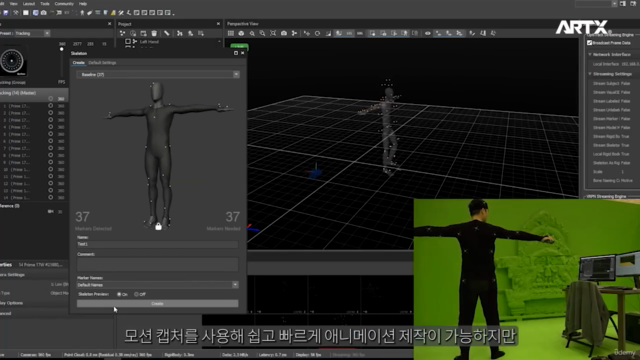
Task: Expand the Camera Settings section
Action: click(x=12, y=275)
